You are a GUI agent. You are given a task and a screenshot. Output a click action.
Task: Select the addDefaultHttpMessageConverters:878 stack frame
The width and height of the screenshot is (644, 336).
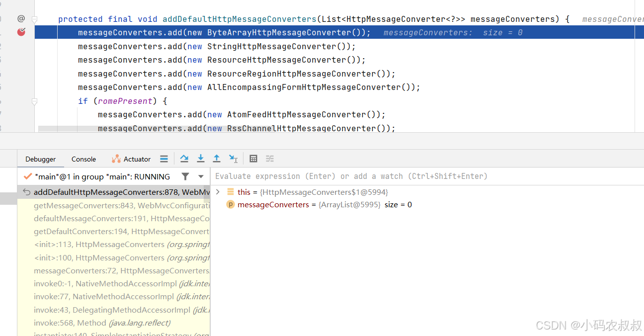pyautogui.click(x=114, y=192)
